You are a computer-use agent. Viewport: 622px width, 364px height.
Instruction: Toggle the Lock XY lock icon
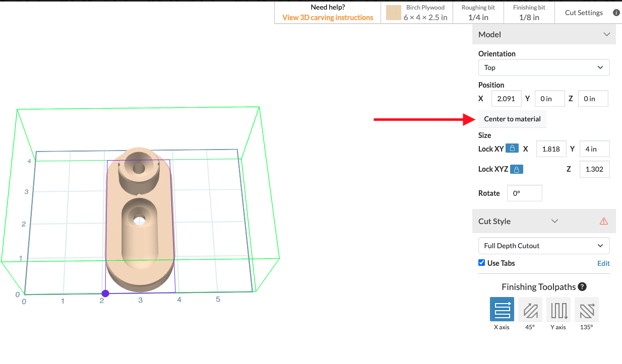click(512, 149)
